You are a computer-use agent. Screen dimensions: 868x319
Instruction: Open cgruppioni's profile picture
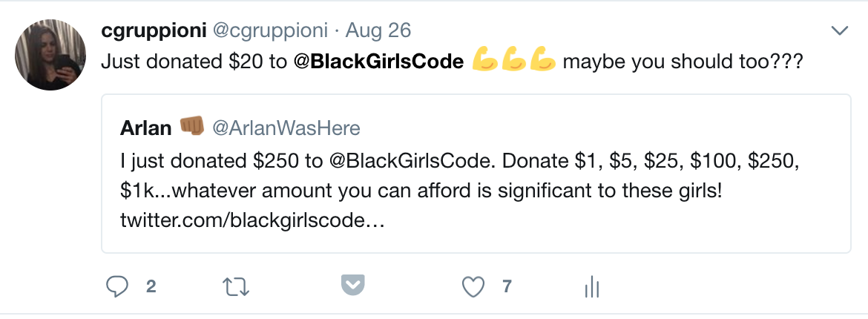tap(50, 54)
